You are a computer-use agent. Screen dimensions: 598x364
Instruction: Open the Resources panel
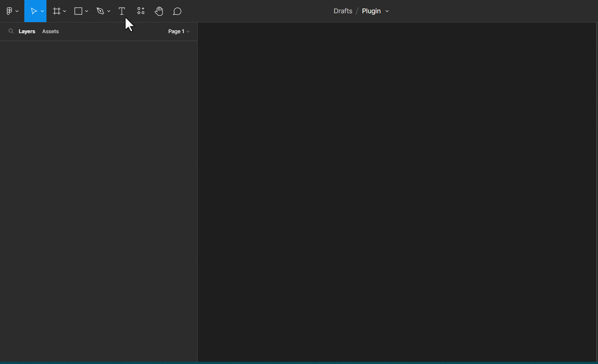click(140, 11)
